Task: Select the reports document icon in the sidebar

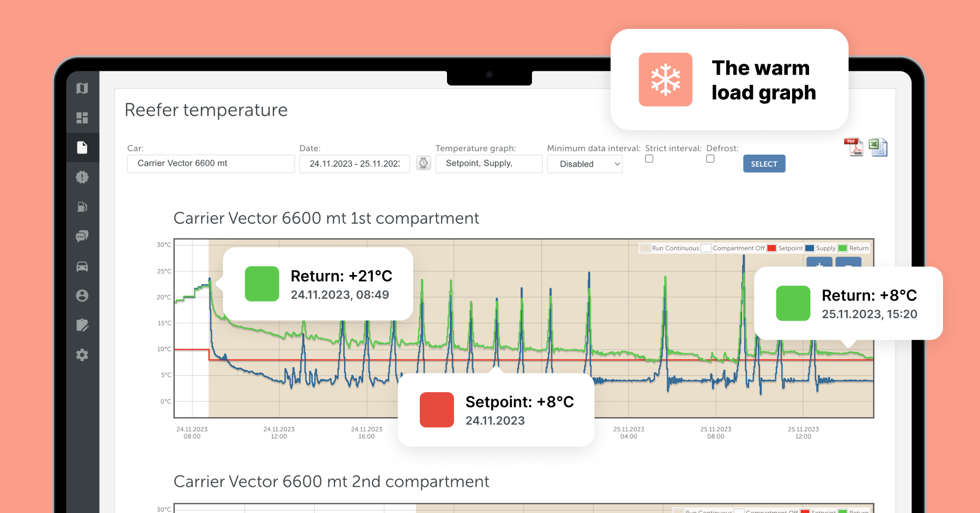Action: pos(82,147)
